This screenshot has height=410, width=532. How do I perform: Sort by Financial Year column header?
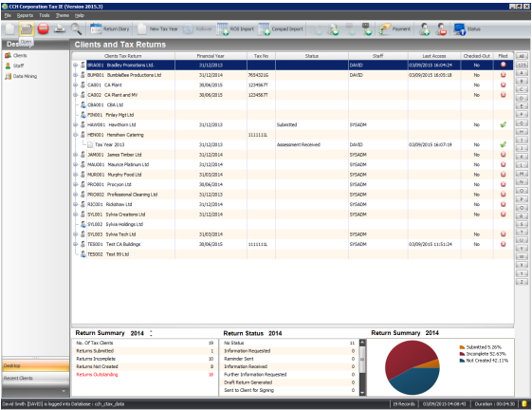point(211,56)
